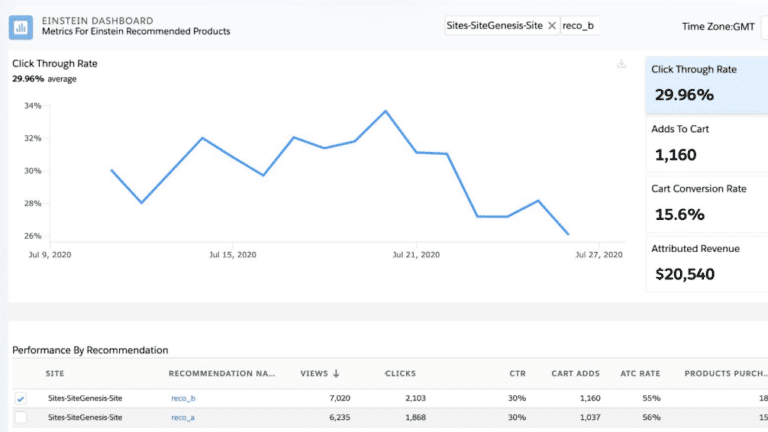
Task: Click the 1,037 cart adds cell
Action: (x=590, y=417)
